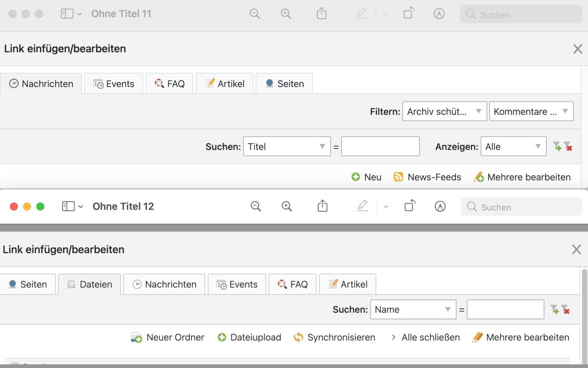Create a Neuer Ordner
588x368 pixels.
click(x=167, y=337)
